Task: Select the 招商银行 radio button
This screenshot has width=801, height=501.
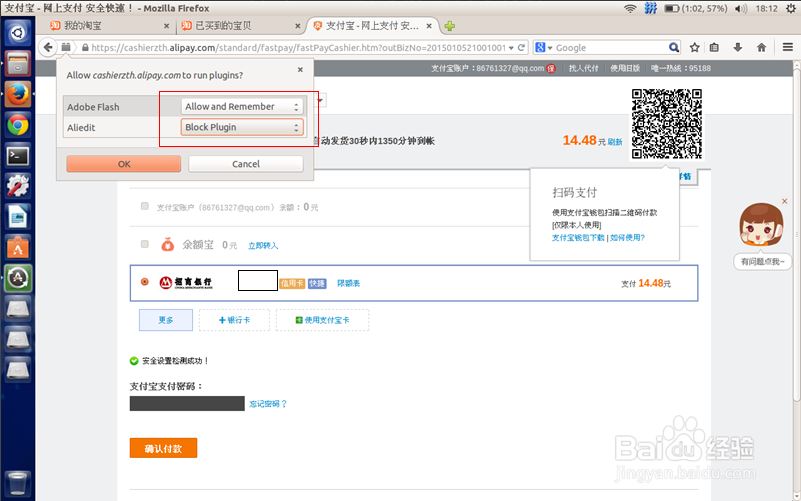Action: coord(145,281)
